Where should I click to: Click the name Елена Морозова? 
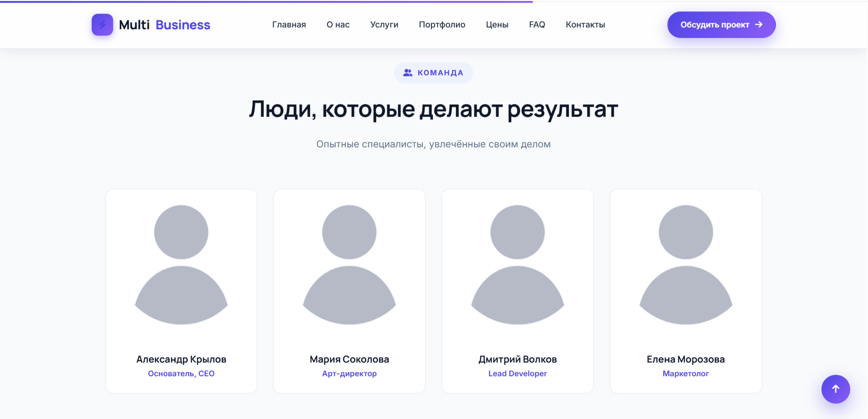[x=686, y=359]
